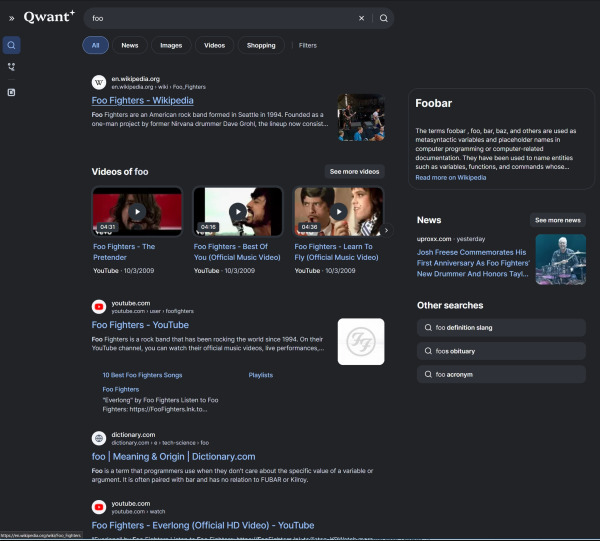Expand the sidebar with the double chevron
Image resolution: width=600 pixels, height=541 pixels.
tap(11, 18)
